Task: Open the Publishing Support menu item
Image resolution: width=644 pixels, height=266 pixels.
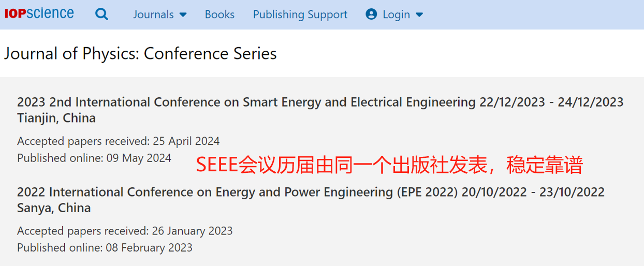Action: click(x=300, y=14)
